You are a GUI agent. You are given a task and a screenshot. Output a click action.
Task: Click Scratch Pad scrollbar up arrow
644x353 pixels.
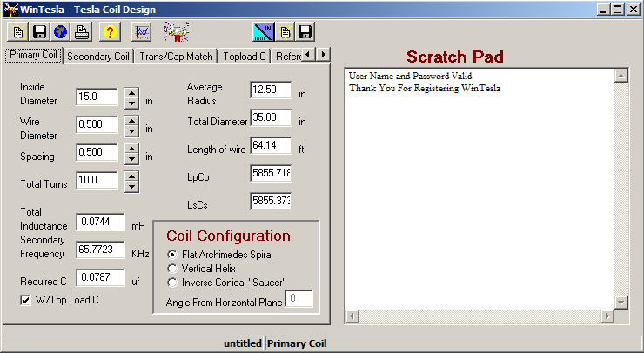pos(621,76)
